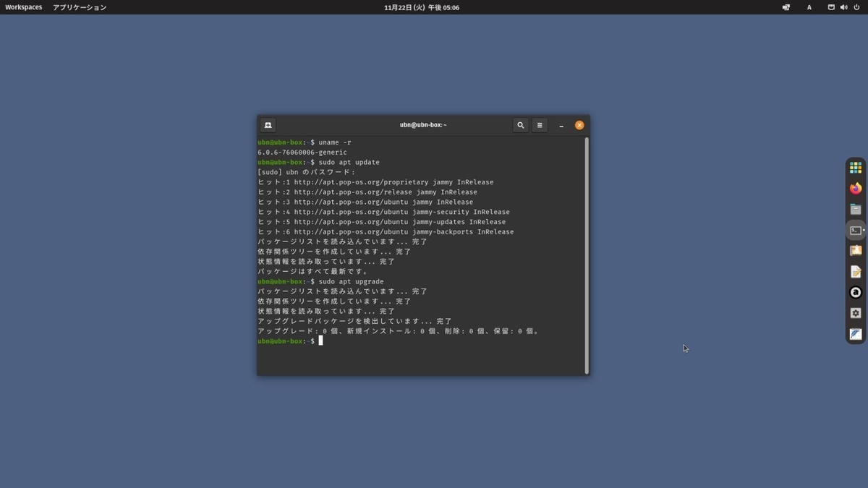
Task: Launch the text editor from the dock
Action: click(856, 272)
